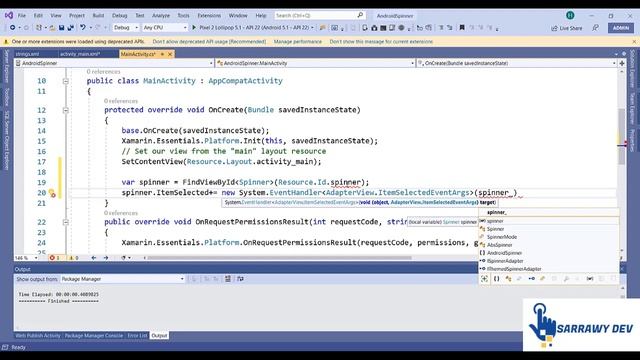
Task: Select the Output tab at the bottom
Action: pyautogui.click(x=159, y=336)
